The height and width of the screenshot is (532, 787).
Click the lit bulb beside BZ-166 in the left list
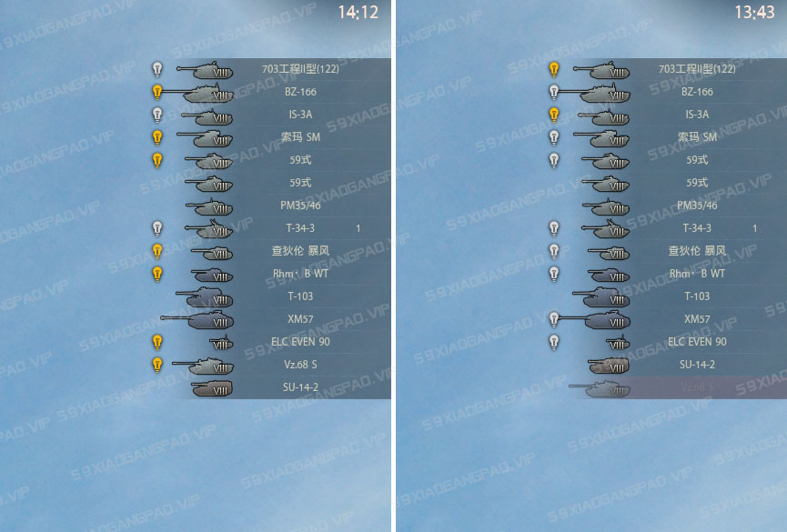[157, 92]
